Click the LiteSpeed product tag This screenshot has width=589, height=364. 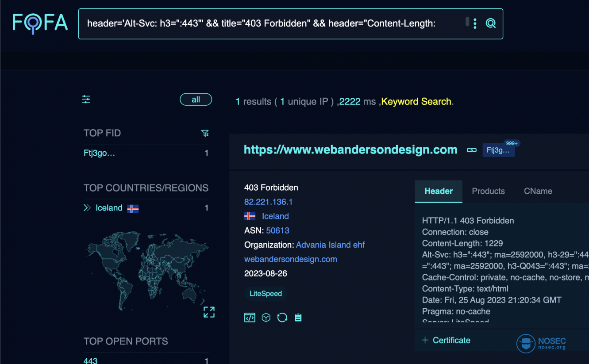point(266,294)
